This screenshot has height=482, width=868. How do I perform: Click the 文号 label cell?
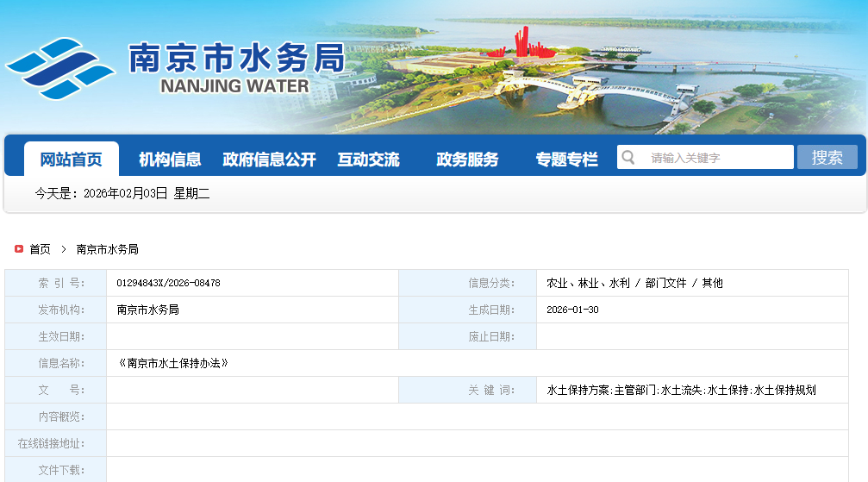click(56, 390)
